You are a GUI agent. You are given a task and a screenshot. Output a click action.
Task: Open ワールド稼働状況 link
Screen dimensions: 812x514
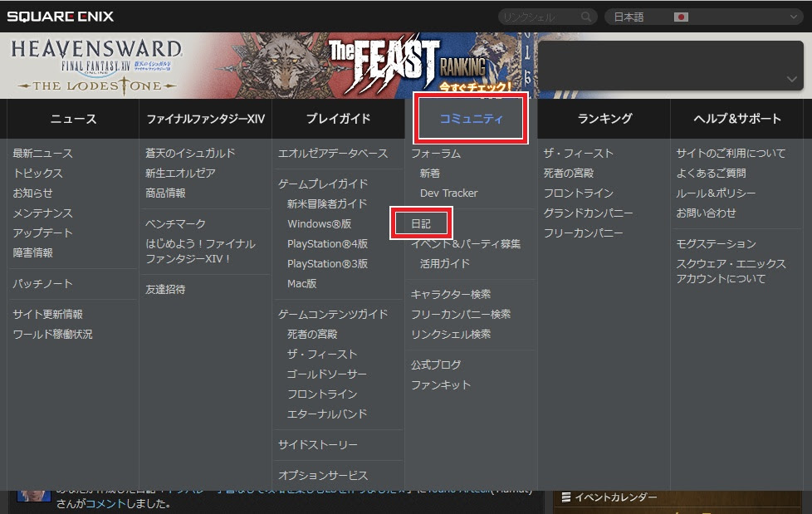pos(53,334)
